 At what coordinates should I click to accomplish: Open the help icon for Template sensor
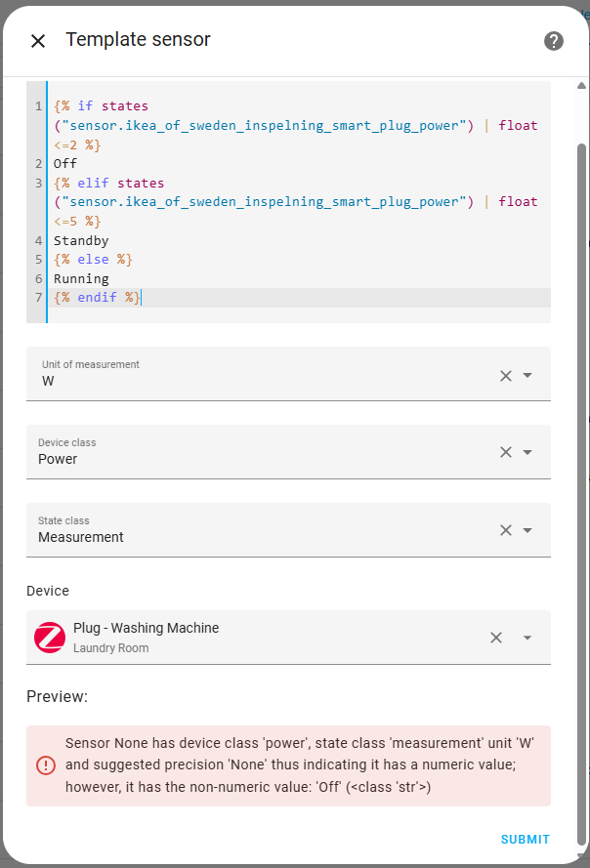554,41
